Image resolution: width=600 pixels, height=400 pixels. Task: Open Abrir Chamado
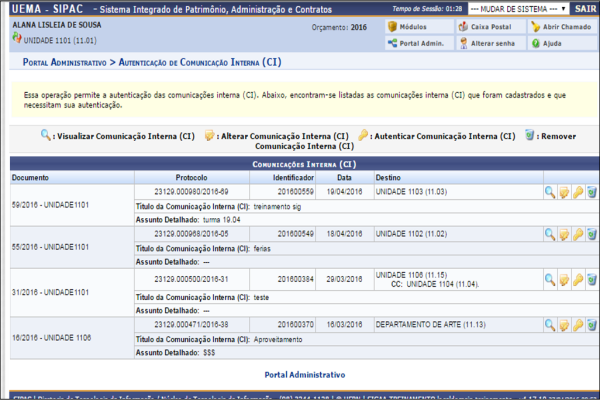coord(562,27)
